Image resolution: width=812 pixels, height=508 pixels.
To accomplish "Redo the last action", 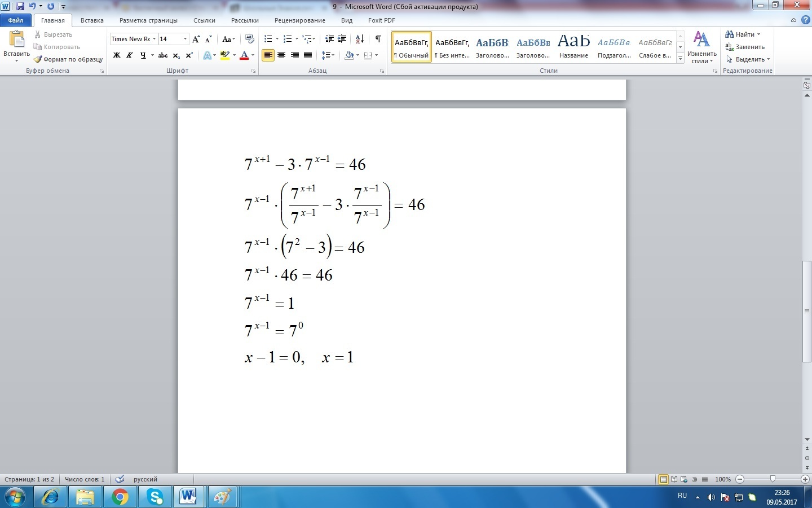I will point(51,6).
